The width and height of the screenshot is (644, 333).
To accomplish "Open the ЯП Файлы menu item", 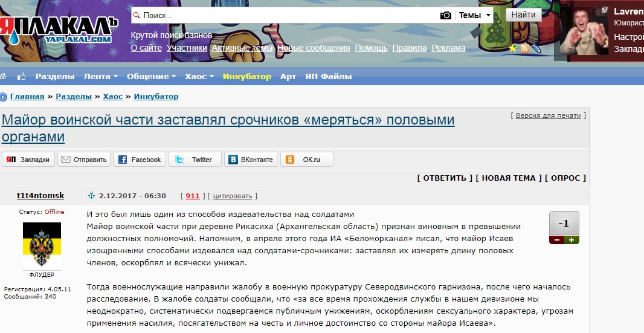I will click(328, 77).
